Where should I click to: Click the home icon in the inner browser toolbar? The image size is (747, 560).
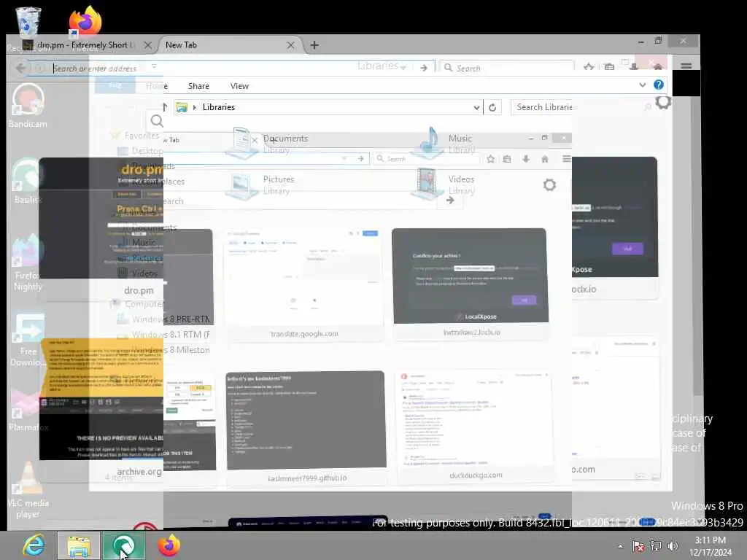[x=544, y=159]
